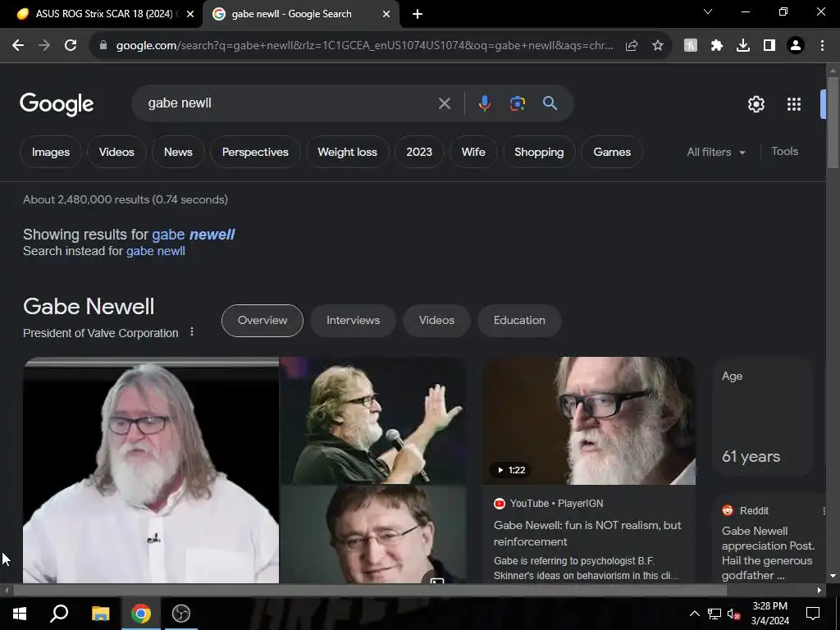The width and height of the screenshot is (840, 630).
Task: Click the forward navigation arrow
Action: click(44, 46)
